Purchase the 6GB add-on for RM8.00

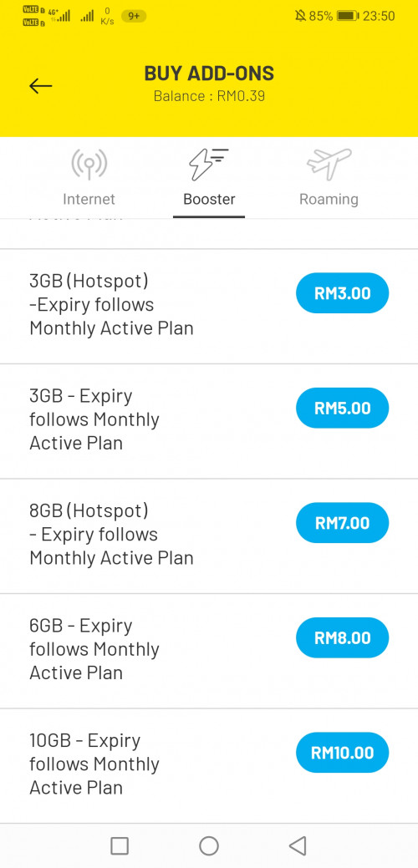[343, 637]
